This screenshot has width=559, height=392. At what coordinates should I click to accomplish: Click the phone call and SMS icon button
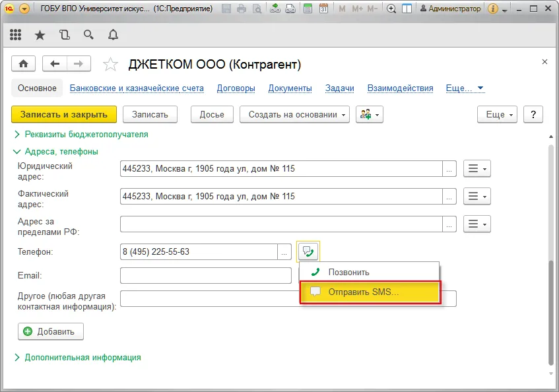(308, 251)
